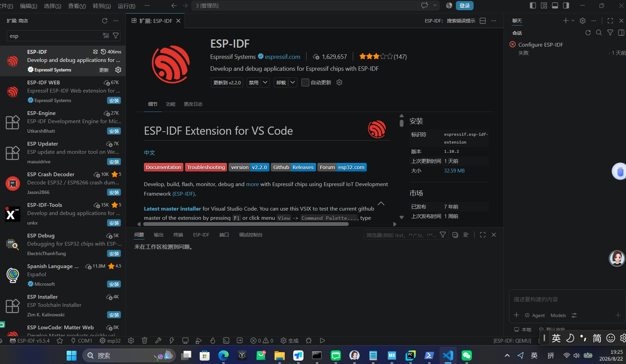Screen dimensions: 626x364
Task: Open the espressif.com publisher link
Action: (x=282, y=56)
